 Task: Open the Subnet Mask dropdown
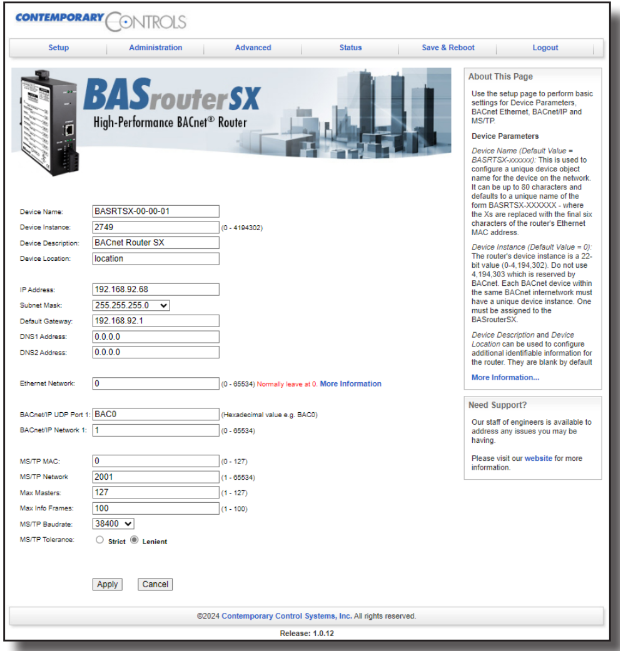(x=131, y=305)
